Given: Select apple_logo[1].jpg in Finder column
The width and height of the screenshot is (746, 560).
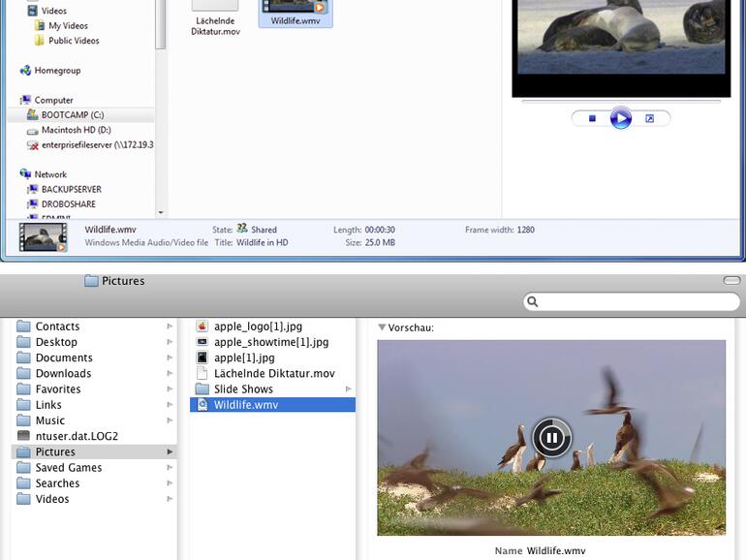Looking at the screenshot, I should tap(257, 327).
